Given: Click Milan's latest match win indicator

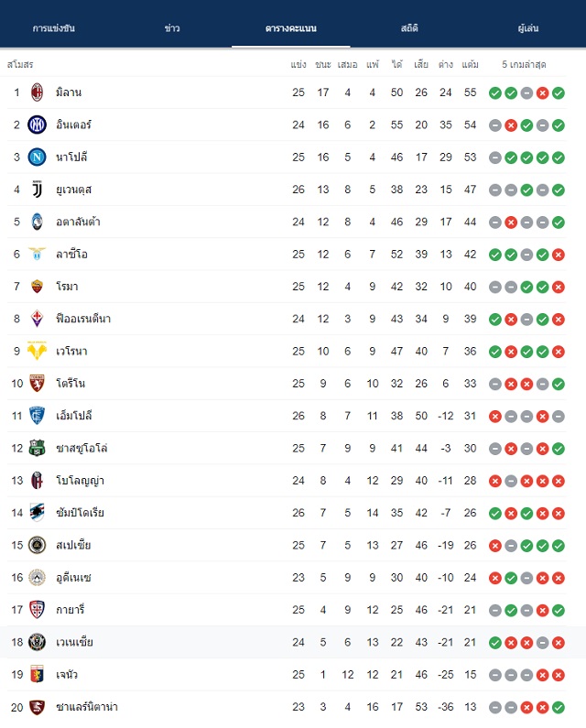Looking at the screenshot, I should coord(559,92).
